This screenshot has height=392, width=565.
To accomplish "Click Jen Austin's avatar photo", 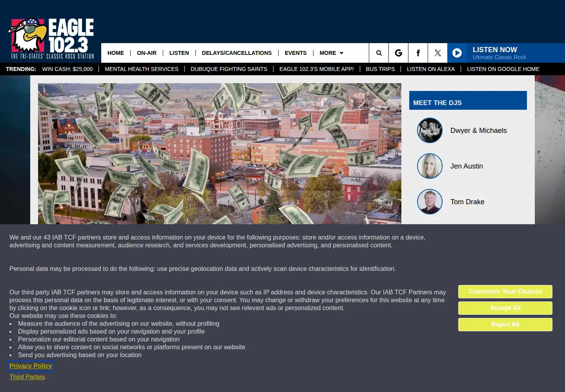I will coord(430,166).
